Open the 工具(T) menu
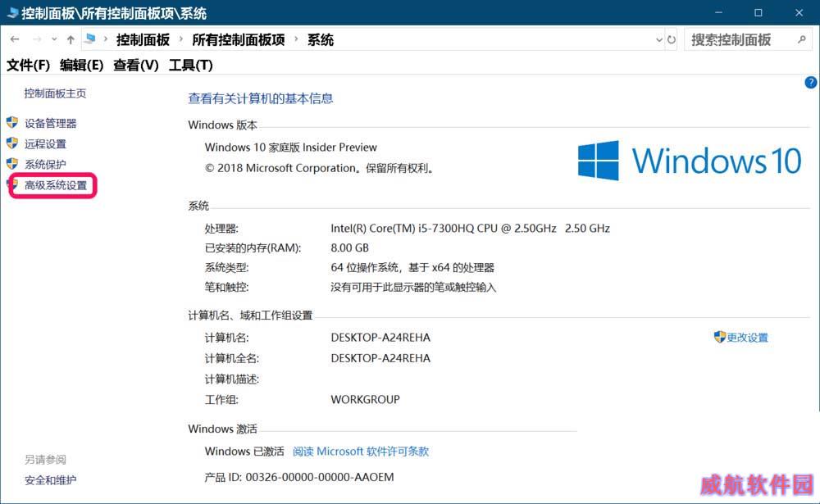The image size is (820, 504). [191, 66]
